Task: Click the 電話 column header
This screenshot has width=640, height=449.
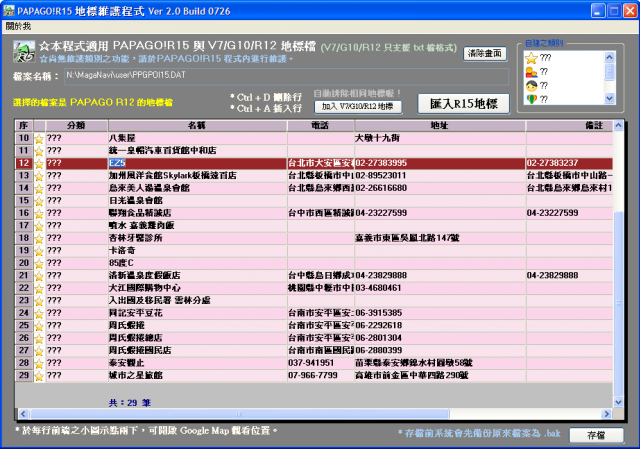Action: click(x=320, y=125)
